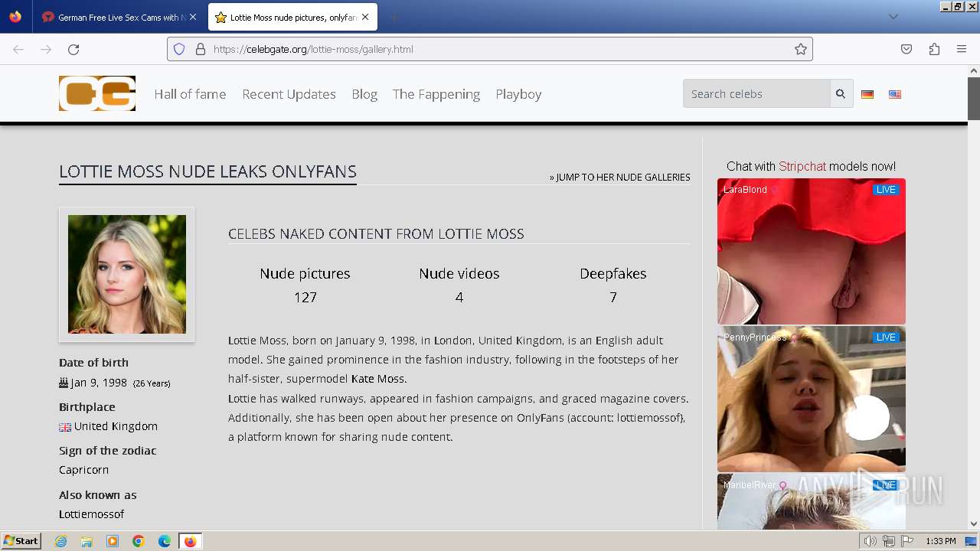The width and height of the screenshot is (980, 551).
Task: Click the 'Date of birth' label
Action: [x=93, y=363]
